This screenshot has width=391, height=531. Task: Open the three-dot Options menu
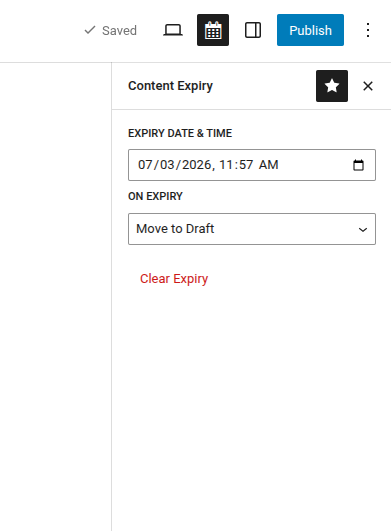(368, 30)
